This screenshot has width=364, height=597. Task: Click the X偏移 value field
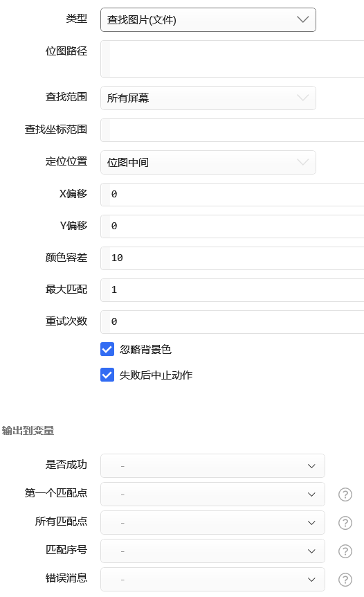click(x=232, y=195)
